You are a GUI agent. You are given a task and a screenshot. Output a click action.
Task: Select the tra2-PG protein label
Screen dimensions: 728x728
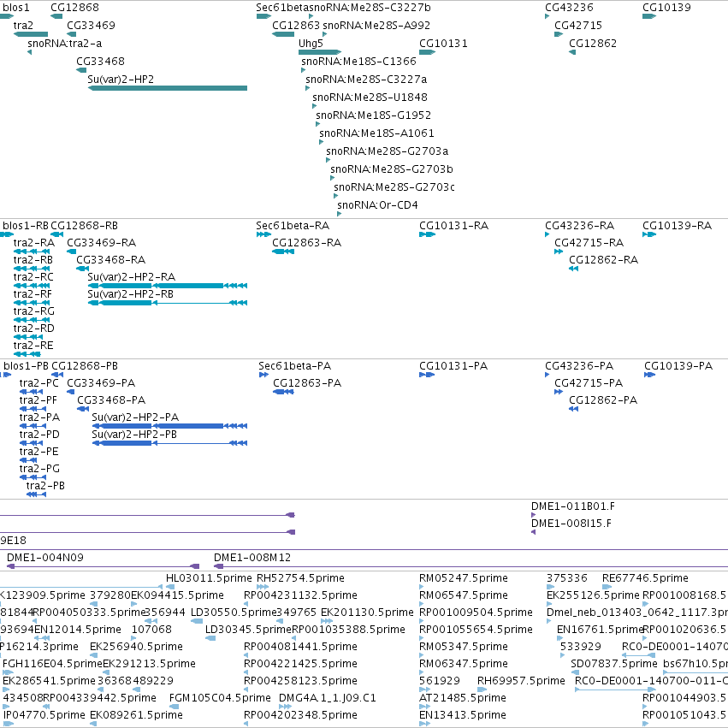[x=39, y=469]
